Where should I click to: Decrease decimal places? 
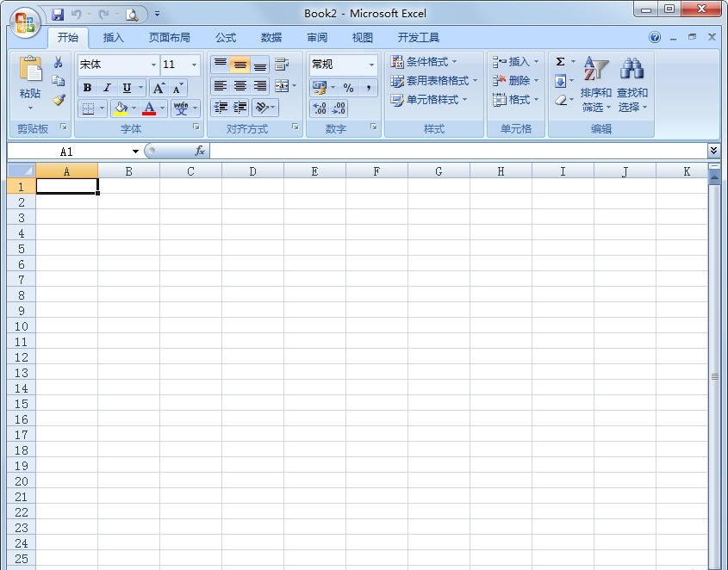(x=339, y=108)
